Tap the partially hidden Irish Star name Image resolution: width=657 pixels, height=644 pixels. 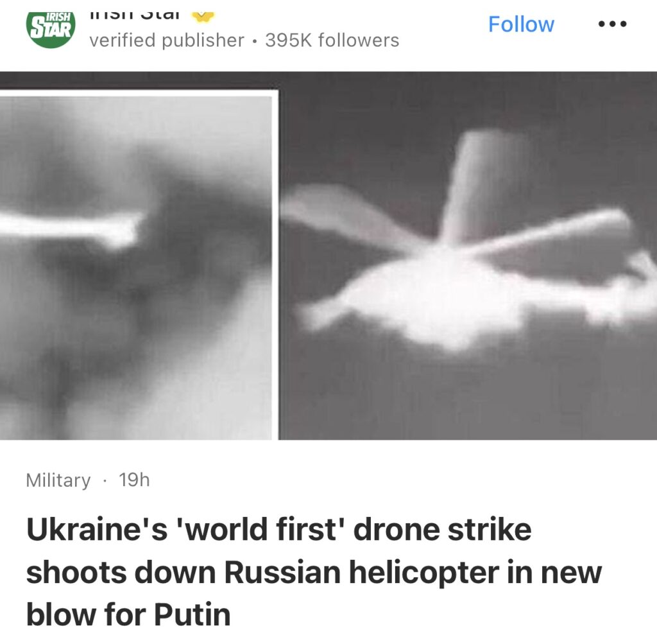click(x=135, y=16)
